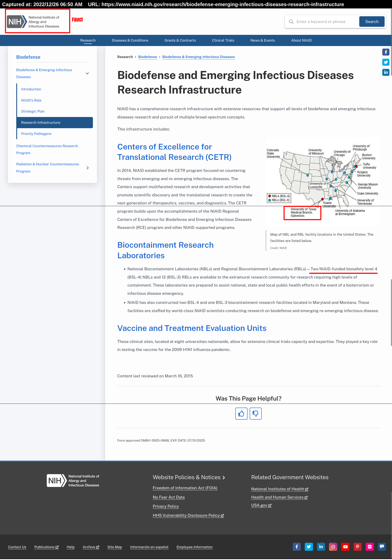
Task: Click Biocontainment Research Laboratories heading
Action: [165, 250]
